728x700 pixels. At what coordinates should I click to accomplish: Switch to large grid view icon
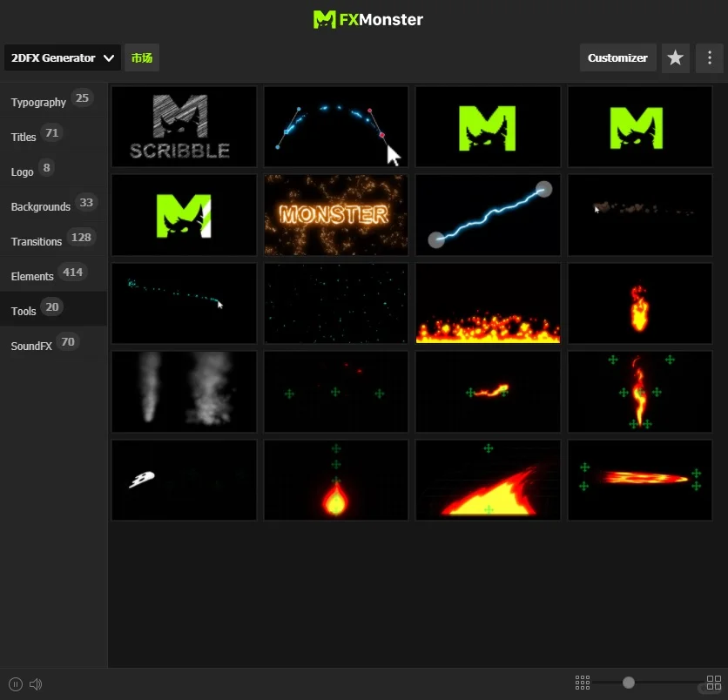(713, 683)
